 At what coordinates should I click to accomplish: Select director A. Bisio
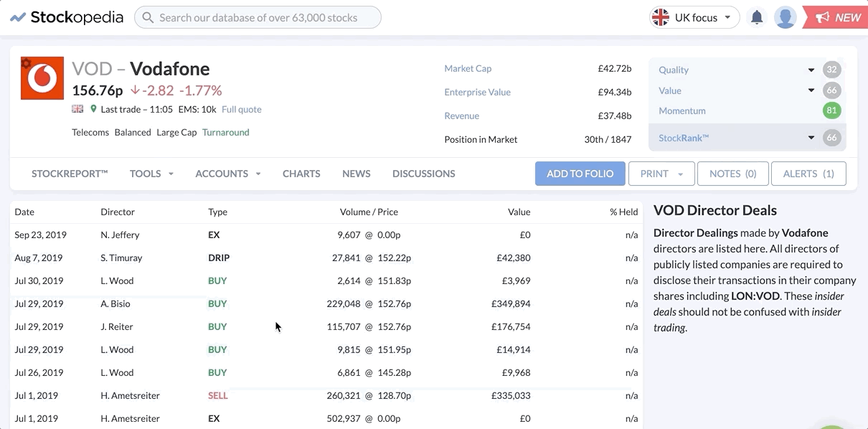click(x=115, y=303)
